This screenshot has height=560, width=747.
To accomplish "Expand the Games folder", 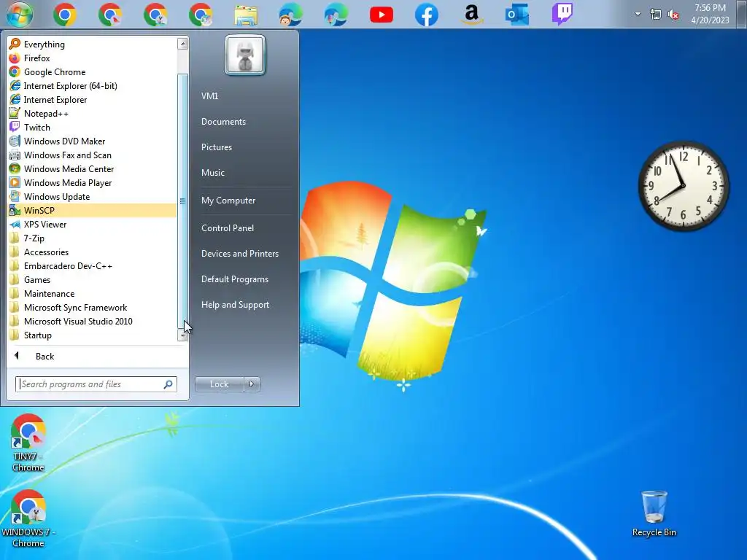I will [x=93, y=280].
